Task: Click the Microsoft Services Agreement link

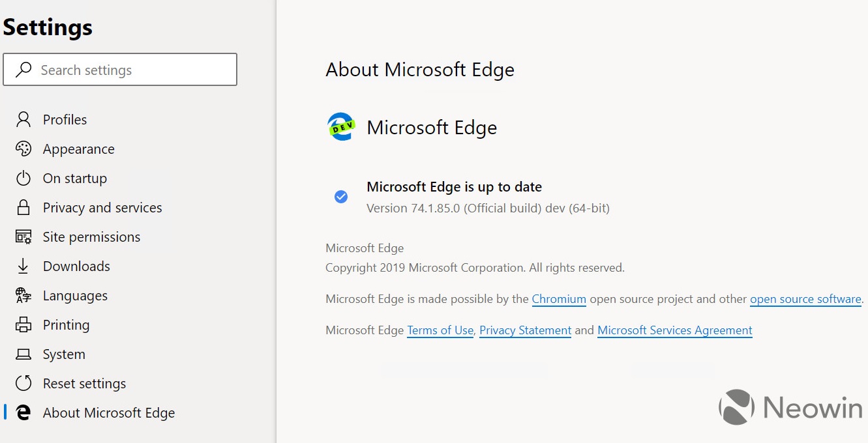Action: [674, 330]
